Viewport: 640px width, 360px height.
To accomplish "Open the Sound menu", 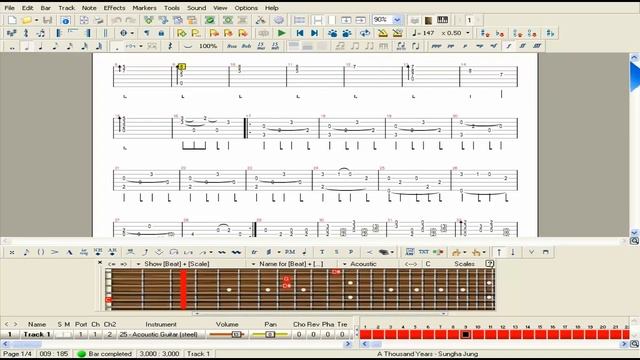I will tap(196, 8).
